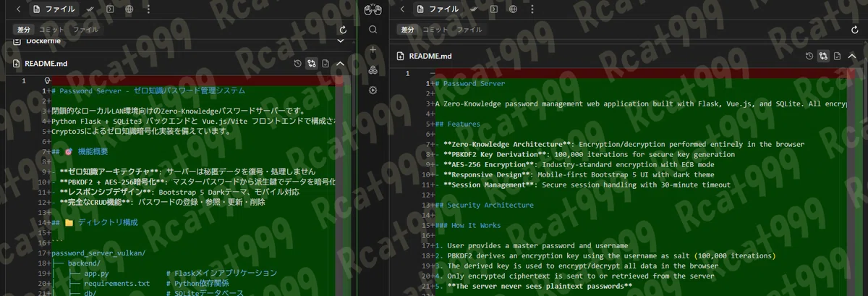Viewport: 868px width, 296px height.
Task: Open the terminal icon in right pane
Action: 494,9
